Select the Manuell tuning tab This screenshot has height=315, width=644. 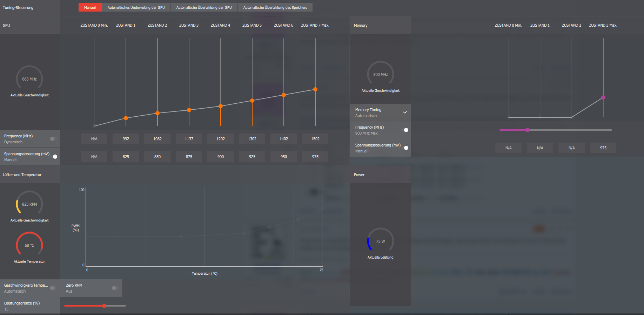pyautogui.click(x=90, y=7)
